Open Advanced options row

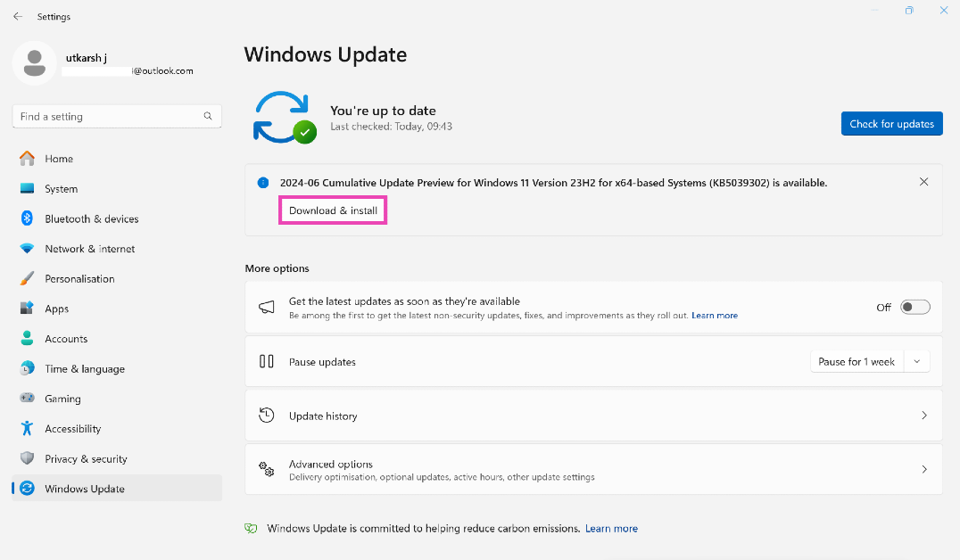pos(593,469)
